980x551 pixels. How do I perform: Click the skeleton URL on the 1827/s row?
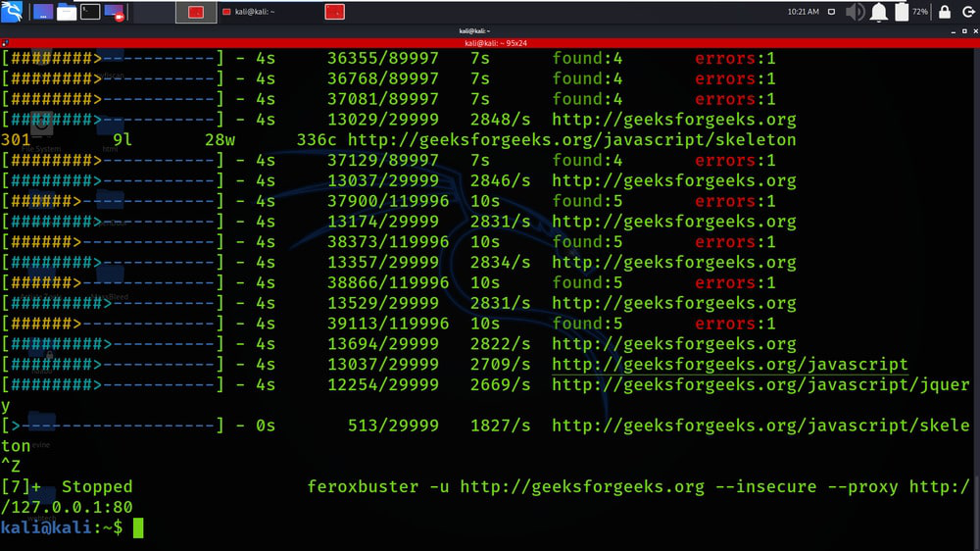(760, 426)
